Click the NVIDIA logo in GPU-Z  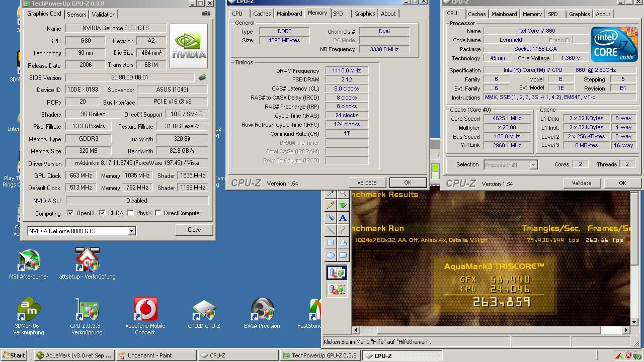click(x=189, y=46)
